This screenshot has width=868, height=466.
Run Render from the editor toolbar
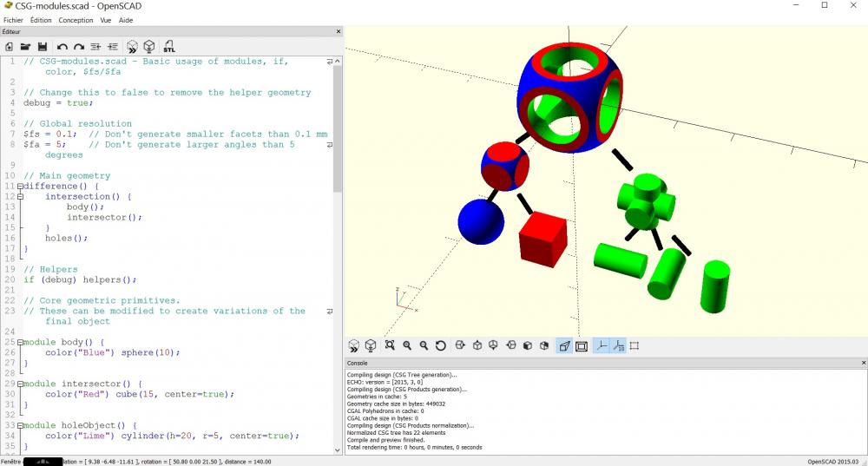tap(149, 47)
